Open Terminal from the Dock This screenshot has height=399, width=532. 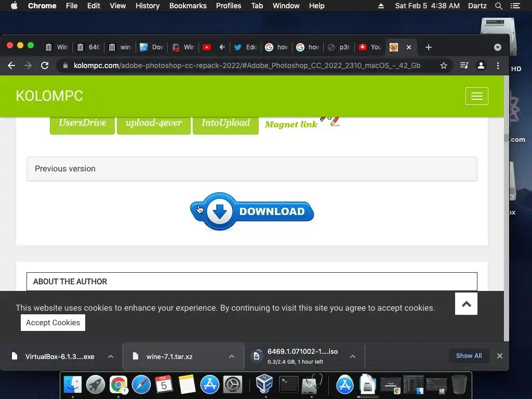(288, 385)
